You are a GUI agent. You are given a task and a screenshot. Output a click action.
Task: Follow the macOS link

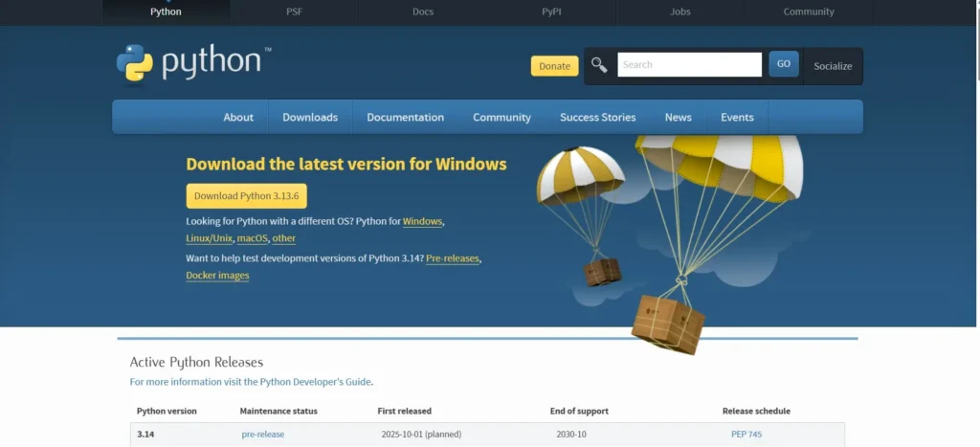[x=253, y=238]
